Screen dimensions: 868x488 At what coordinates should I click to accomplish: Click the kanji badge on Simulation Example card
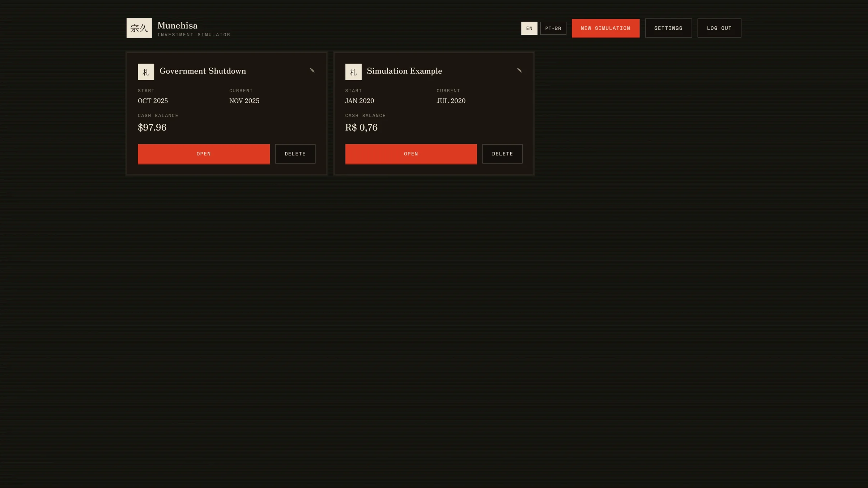[353, 72]
